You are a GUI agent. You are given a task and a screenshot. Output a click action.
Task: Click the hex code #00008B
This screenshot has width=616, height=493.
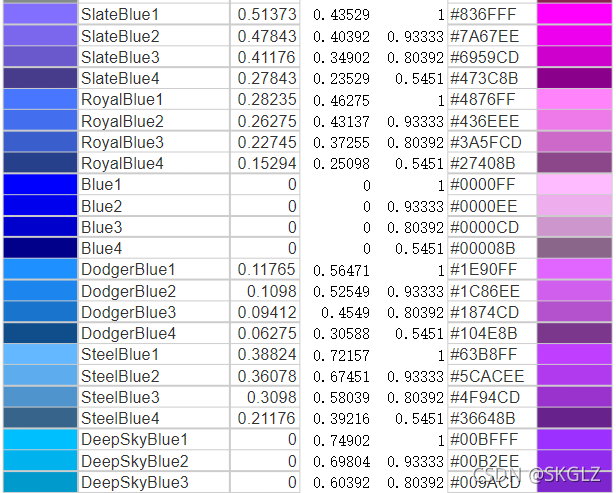[x=482, y=249]
